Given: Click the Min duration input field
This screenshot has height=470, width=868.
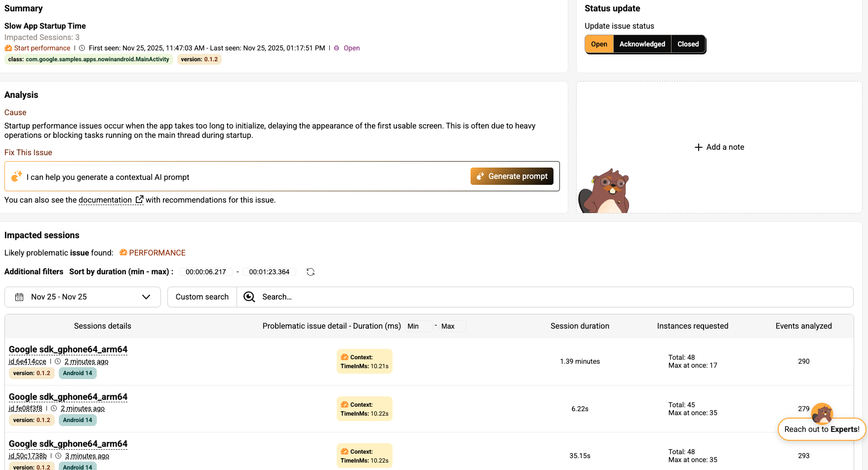Looking at the screenshot, I should (419, 326).
